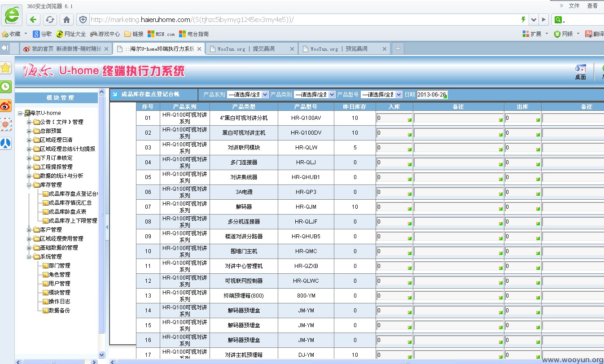604x364 pixels.
Task: Click the date field 2013-06-26
Action: coord(433,94)
